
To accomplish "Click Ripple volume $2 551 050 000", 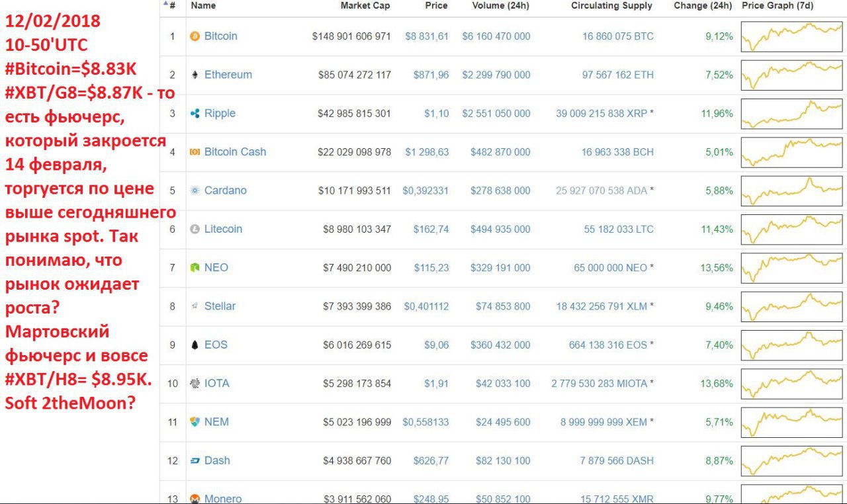I will [x=496, y=114].
